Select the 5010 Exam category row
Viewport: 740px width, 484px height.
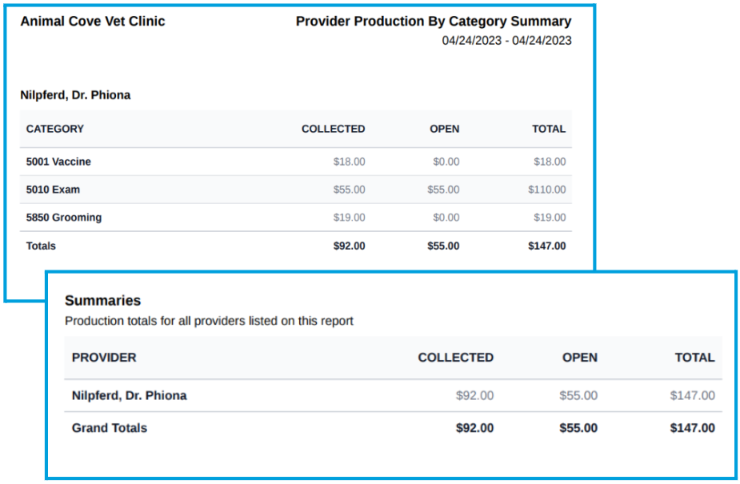click(295, 190)
